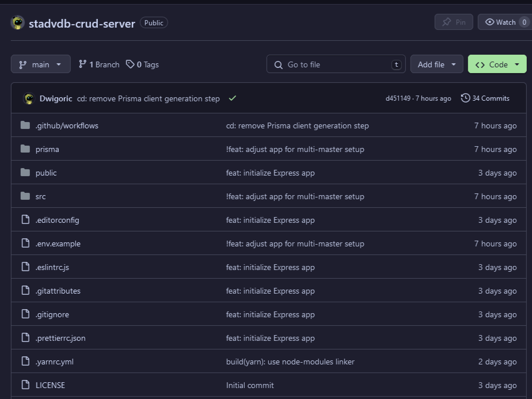This screenshot has height=399, width=532.
Task: Open the 34 Commits history icon
Action: click(465, 98)
